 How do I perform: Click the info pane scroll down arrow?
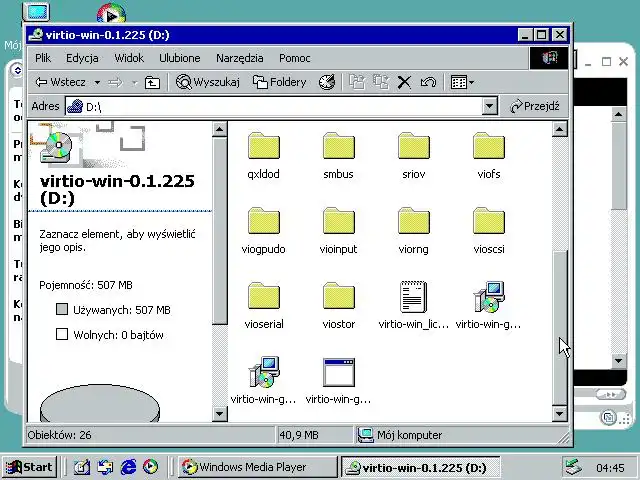click(x=220, y=413)
